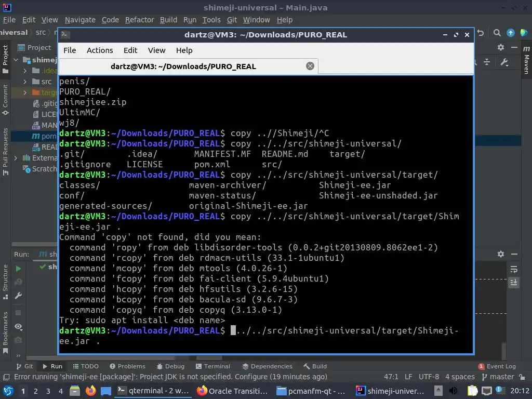Open the TODO tool window tab
The height and width of the screenshot is (399, 532).
pyautogui.click(x=86, y=366)
